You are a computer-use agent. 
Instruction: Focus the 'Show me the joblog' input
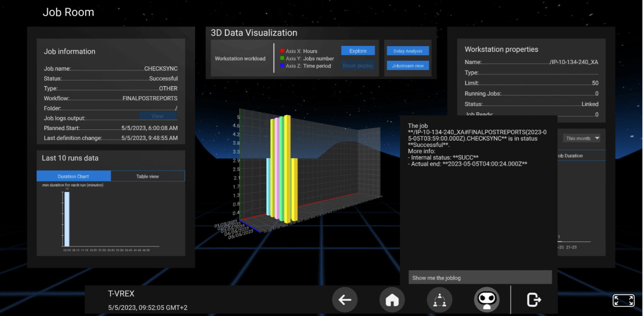pos(480,278)
